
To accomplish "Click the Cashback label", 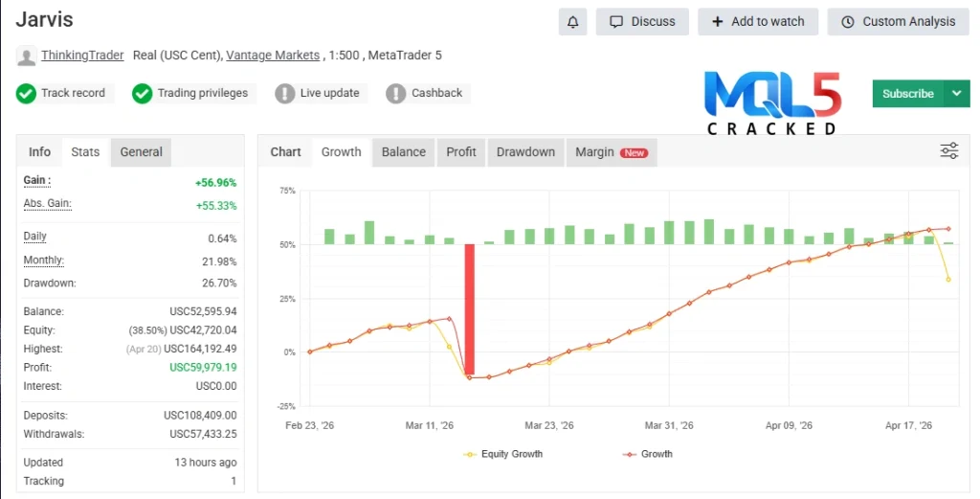I will pyautogui.click(x=436, y=93).
